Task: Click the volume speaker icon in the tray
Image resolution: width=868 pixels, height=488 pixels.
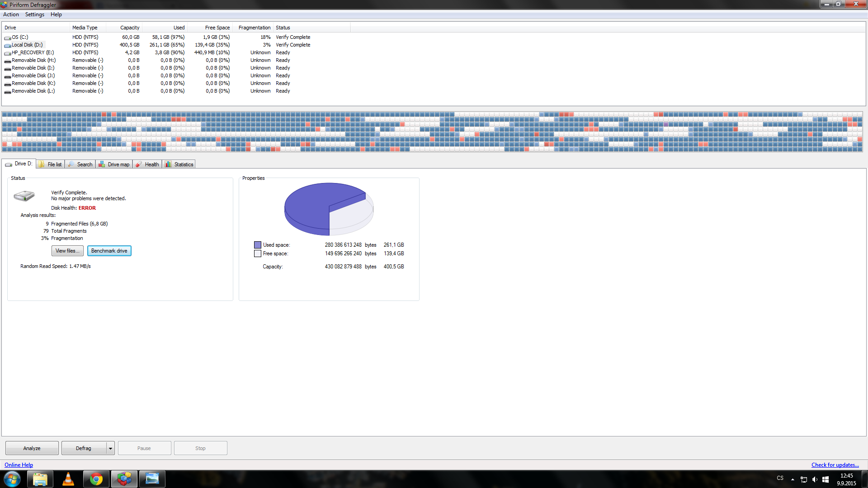Action: [x=815, y=479]
